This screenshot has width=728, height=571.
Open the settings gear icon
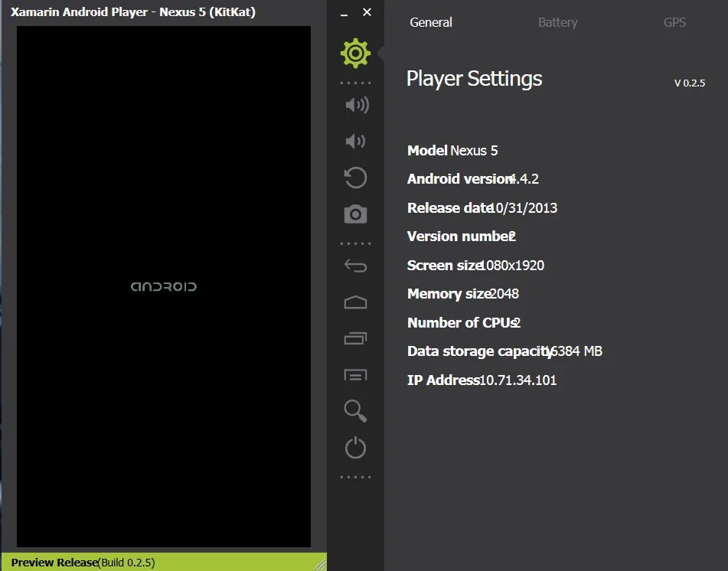tap(355, 54)
